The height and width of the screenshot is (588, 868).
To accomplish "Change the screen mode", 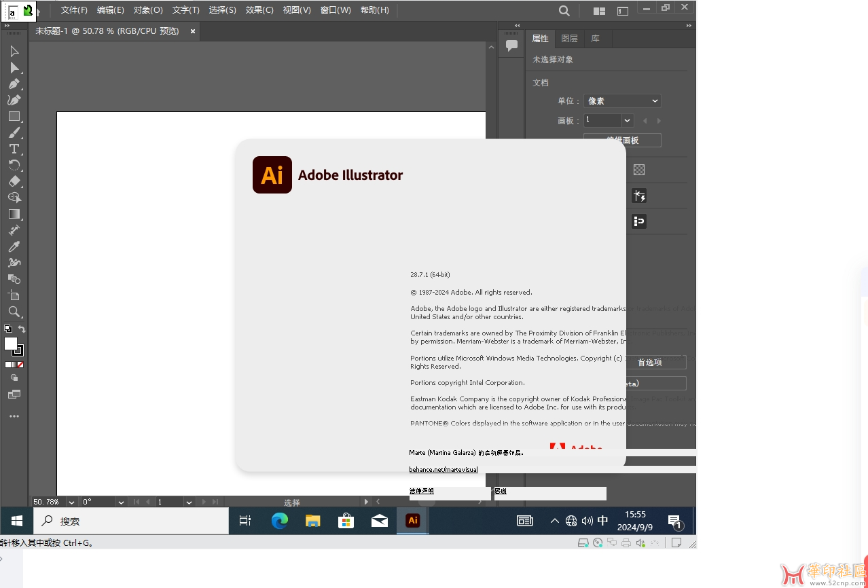I will point(14,394).
